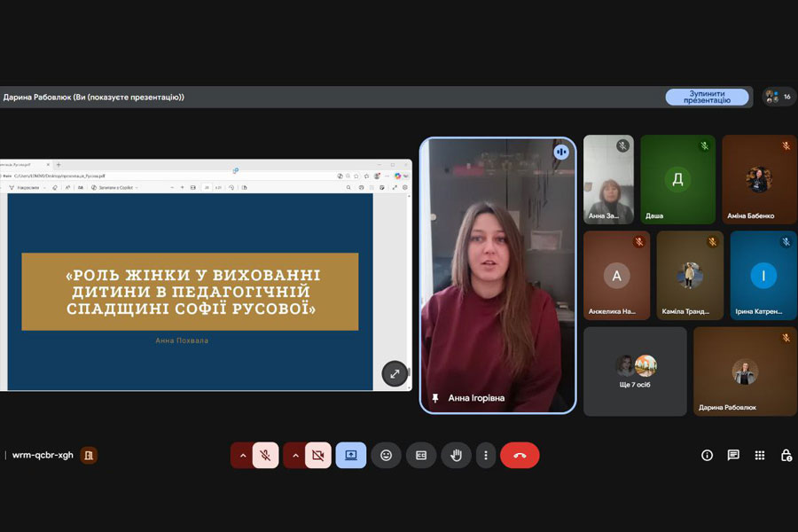The height and width of the screenshot is (532, 798).
Task: Click the PDF rotate icon
Action: [231, 187]
